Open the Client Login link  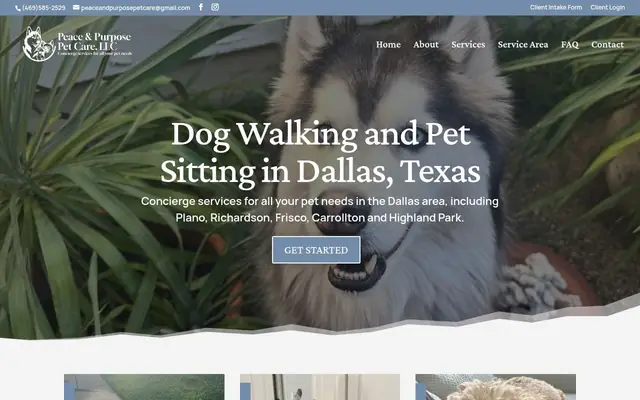tap(607, 7)
